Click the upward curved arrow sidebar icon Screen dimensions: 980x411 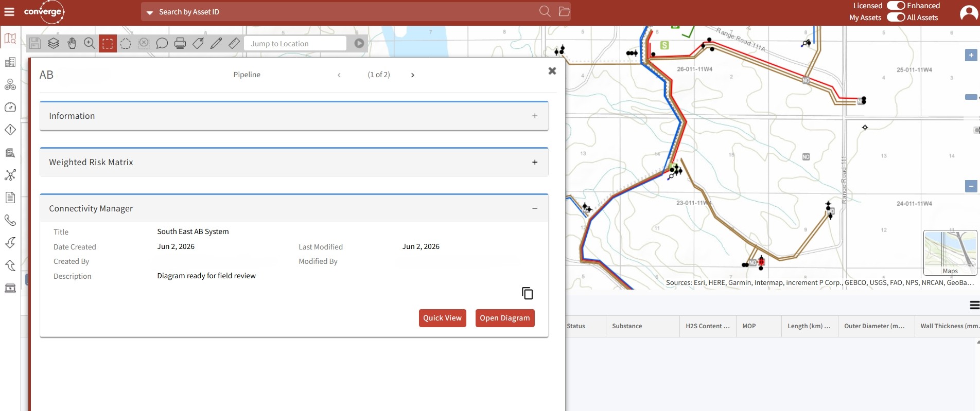10,265
